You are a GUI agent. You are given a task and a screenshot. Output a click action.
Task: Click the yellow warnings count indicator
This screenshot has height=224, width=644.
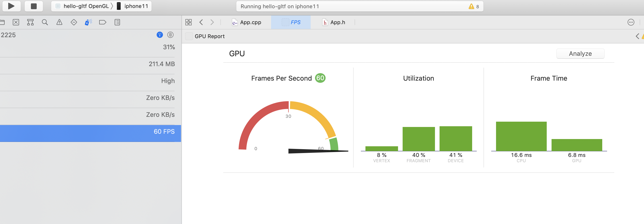click(474, 7)
